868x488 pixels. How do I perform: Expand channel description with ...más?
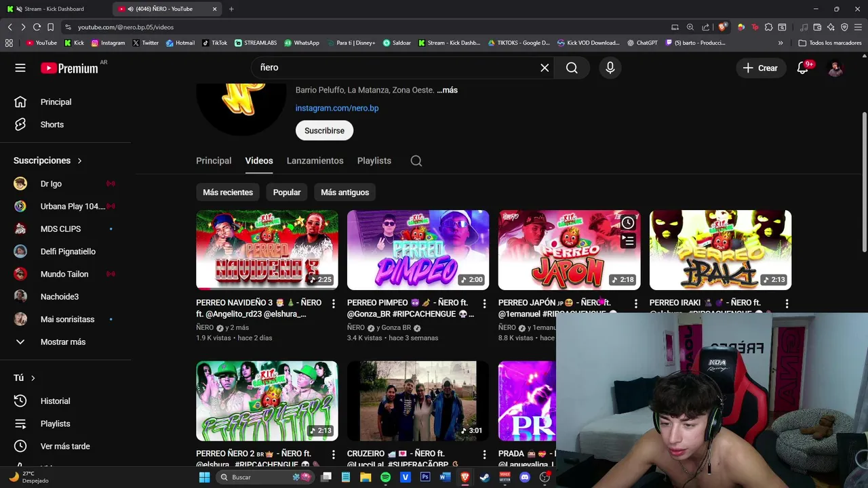tap(448, 90)
